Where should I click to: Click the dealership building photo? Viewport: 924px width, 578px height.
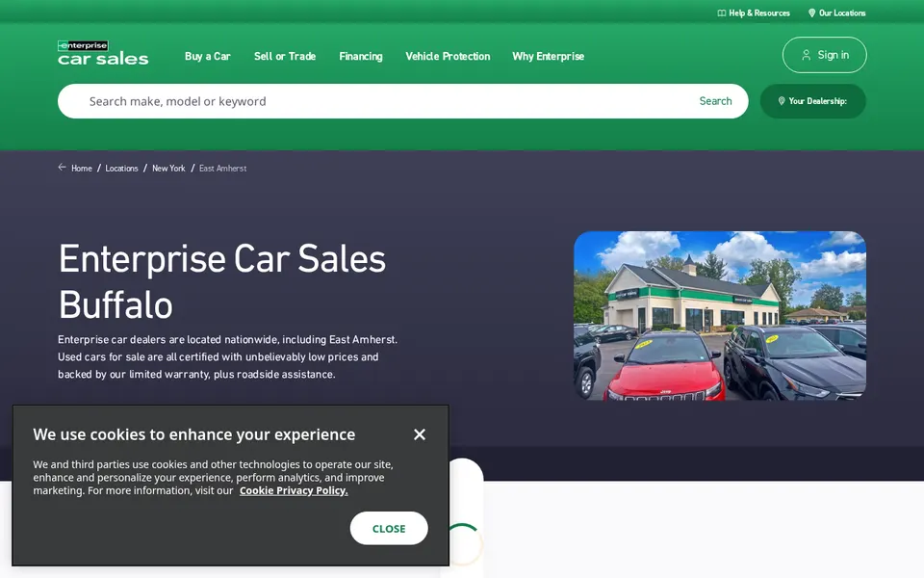pos(720,316)
